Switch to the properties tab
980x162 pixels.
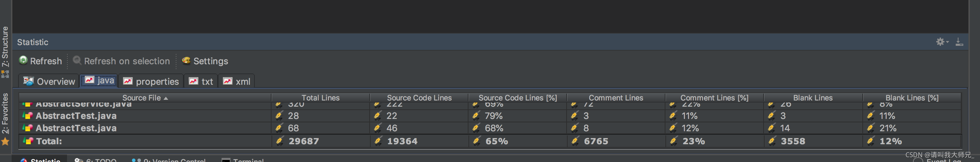pos(151,81)
